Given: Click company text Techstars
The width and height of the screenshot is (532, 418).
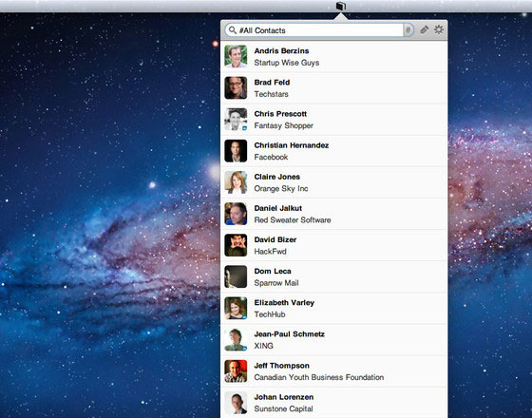Looking at the screenshot, I should click(x=272, y=94).
